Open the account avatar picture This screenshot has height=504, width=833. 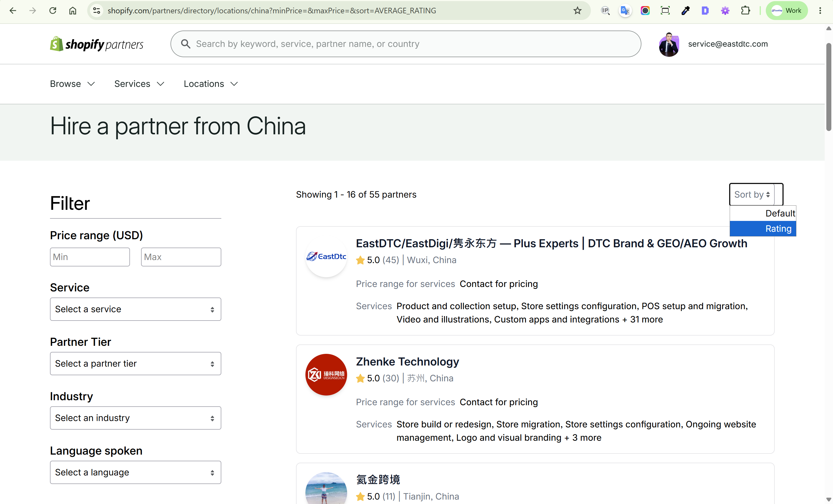point(669,44)
